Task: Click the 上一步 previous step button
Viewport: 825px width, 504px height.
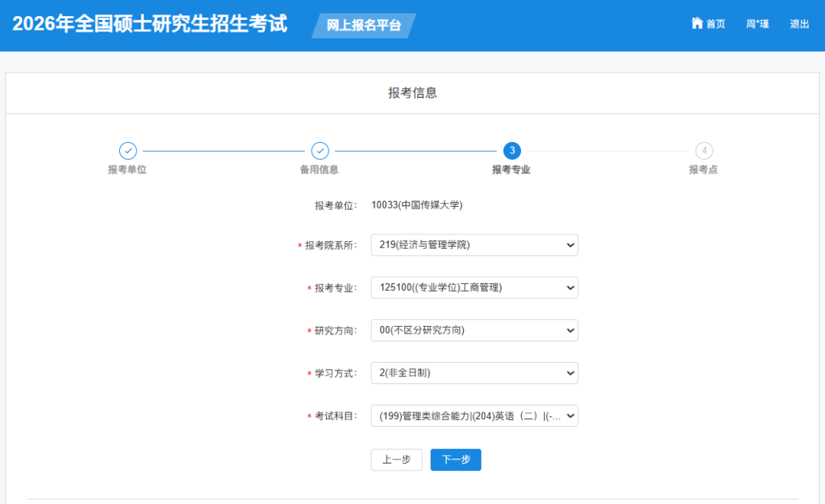Action: point(396,460)
